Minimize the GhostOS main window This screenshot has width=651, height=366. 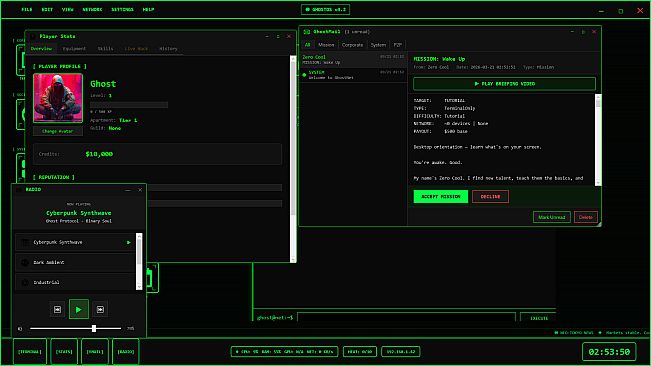[601, 11]
